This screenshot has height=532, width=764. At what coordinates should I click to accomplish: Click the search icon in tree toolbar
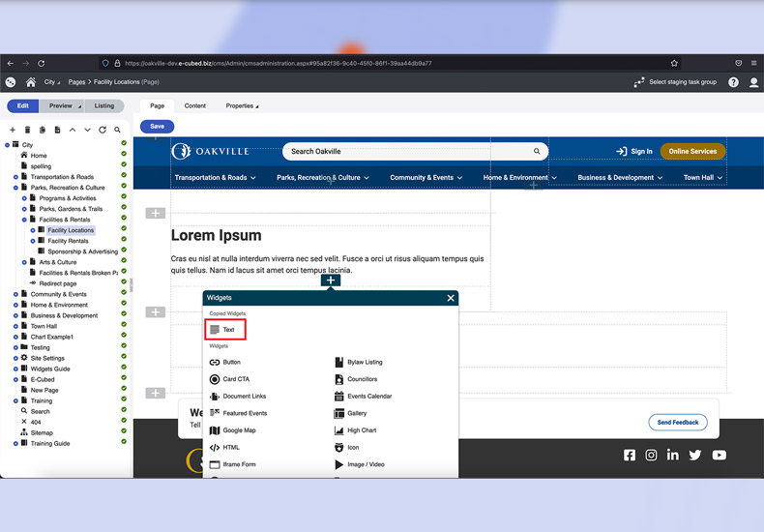point(117,130)
